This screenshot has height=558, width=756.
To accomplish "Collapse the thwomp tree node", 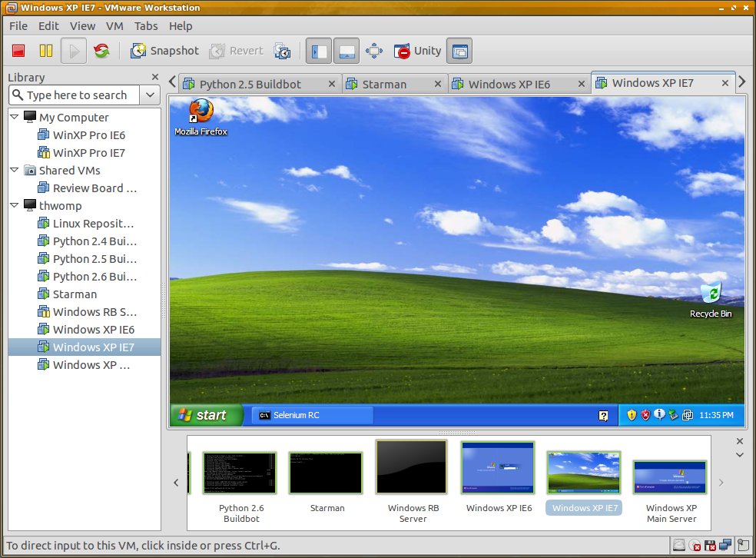I will [15, 205].
